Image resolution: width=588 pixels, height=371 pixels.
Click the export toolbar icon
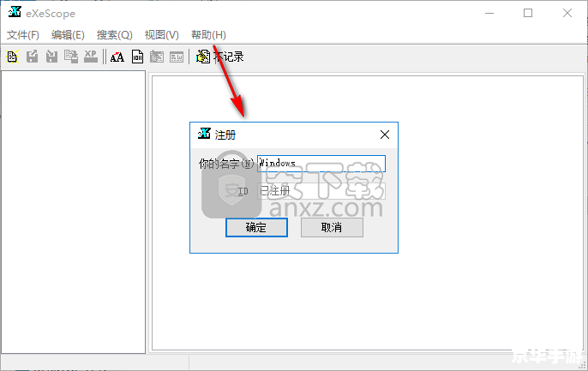click(32, 57)
